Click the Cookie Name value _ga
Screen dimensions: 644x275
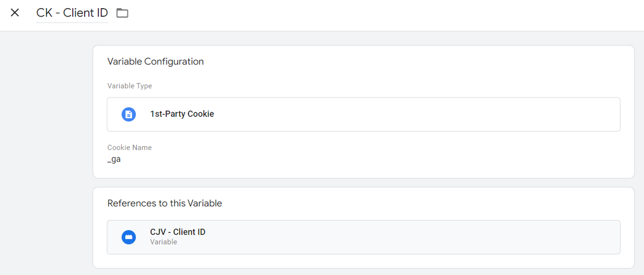coord(114,159)
